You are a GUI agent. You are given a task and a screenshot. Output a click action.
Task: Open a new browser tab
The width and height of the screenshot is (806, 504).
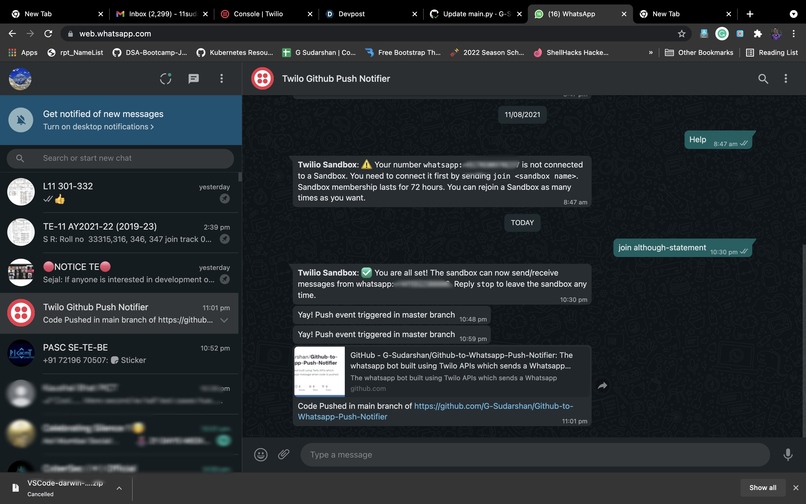click(x=750, y=14)
